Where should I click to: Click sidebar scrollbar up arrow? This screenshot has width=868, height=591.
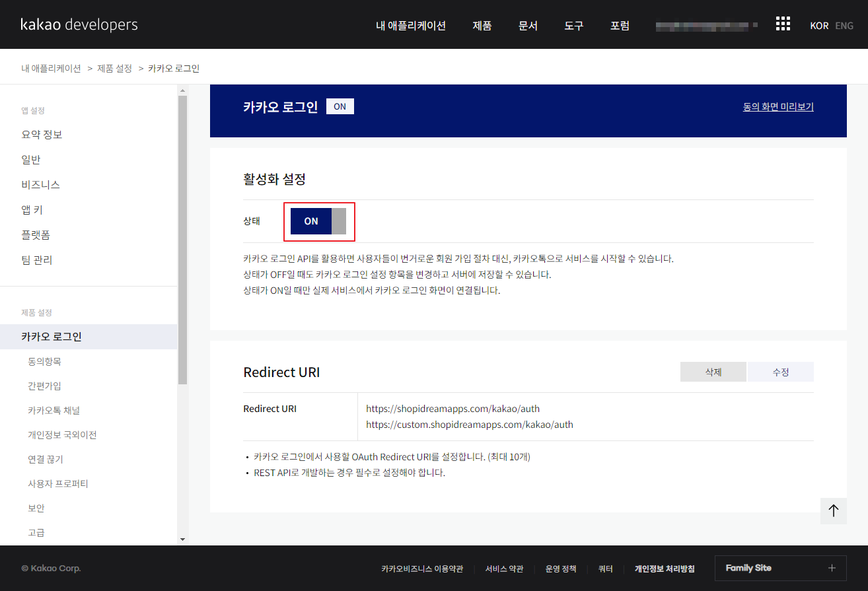click(182, 89)
